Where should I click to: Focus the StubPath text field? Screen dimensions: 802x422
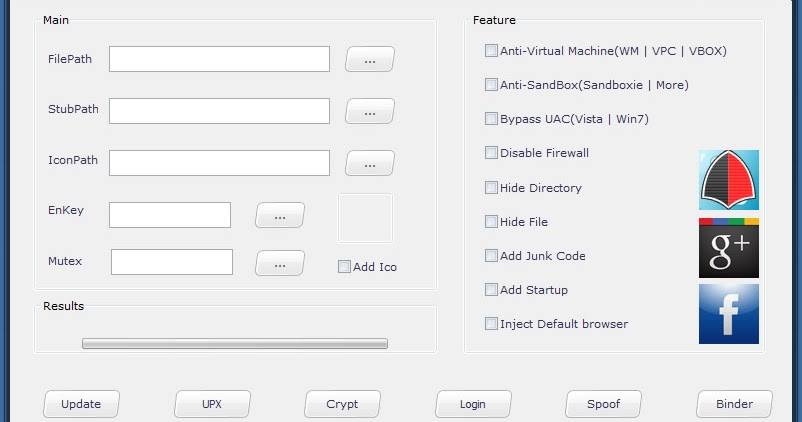(x=219, y=111)
